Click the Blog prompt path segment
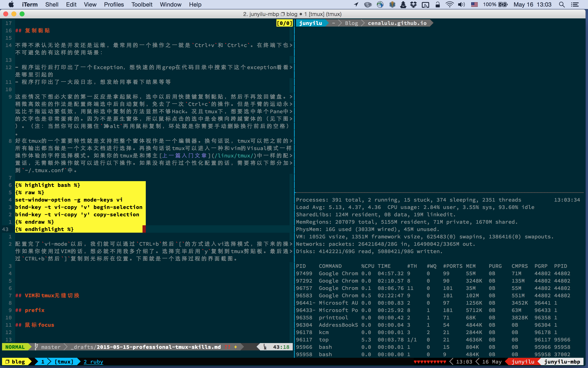588x368 pixels. pyautogui.click(x=351, y=23)
